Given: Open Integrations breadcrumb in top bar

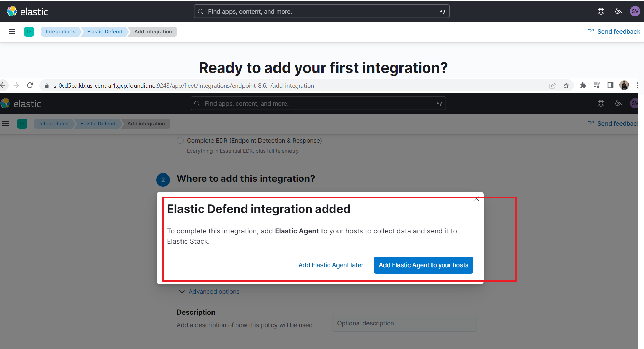Looking at the screenshot, I should tap(61, 32).
